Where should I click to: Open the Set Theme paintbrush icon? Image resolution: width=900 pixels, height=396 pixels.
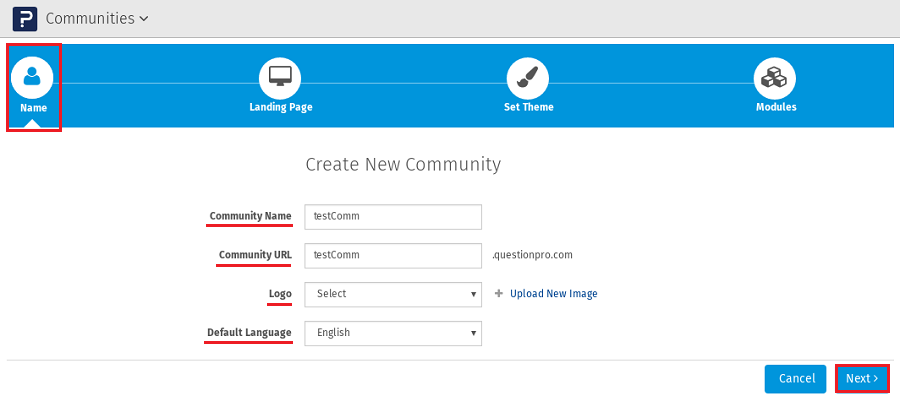pyautogui.click(x=527, y=78)
